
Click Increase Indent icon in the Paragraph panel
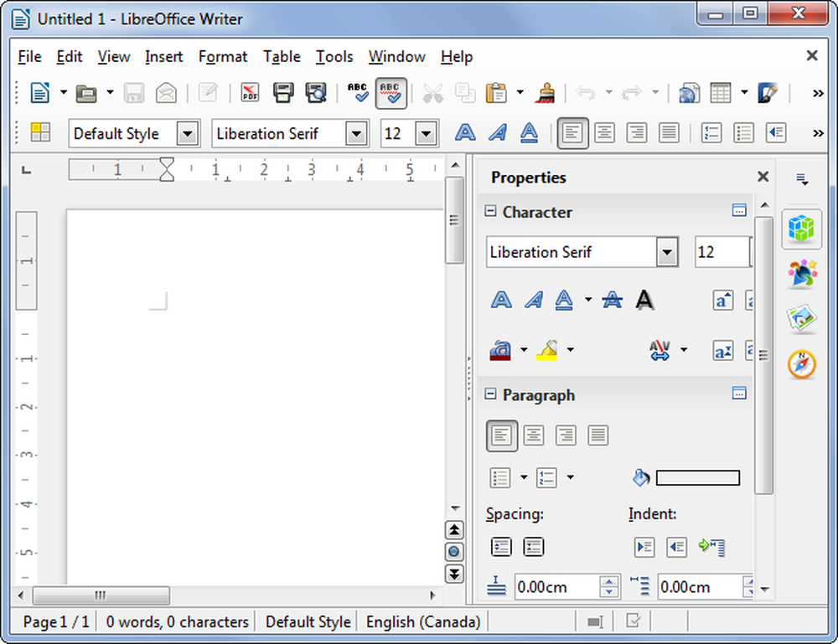tap(644, 547)
